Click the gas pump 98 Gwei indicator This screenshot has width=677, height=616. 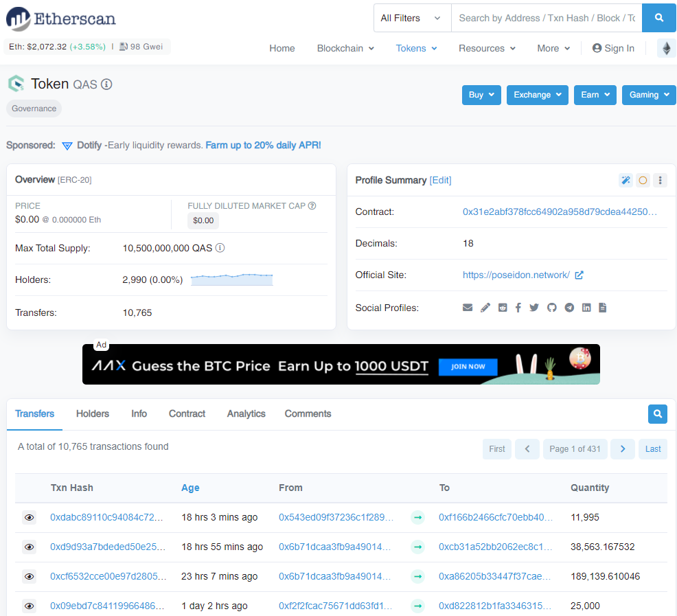[141, 47]
